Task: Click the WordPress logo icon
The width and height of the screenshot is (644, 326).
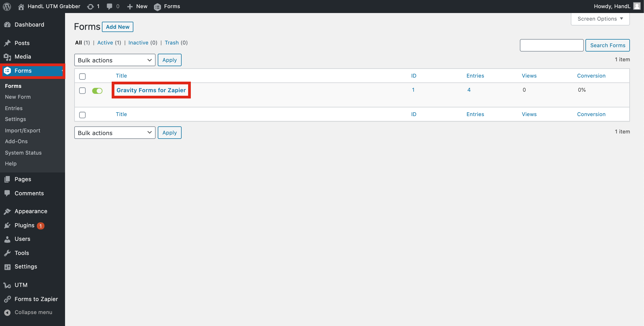Action: click(7, 7)
